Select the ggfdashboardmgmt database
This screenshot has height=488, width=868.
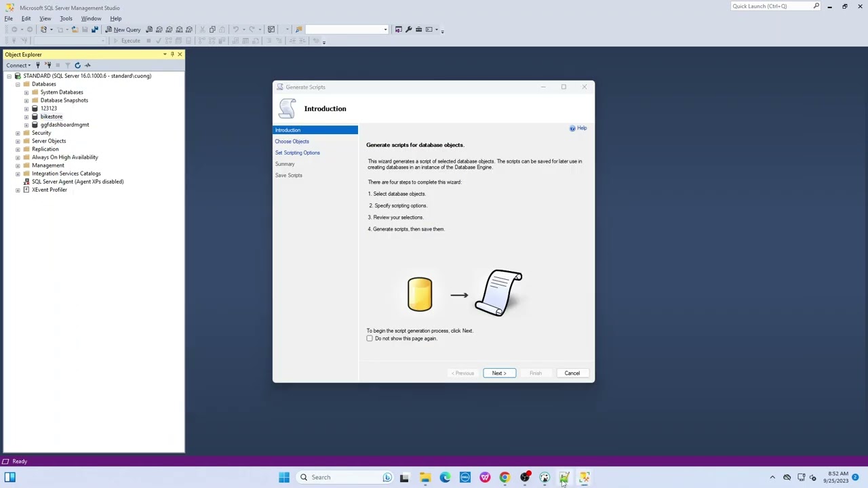(x=64, y=125)
